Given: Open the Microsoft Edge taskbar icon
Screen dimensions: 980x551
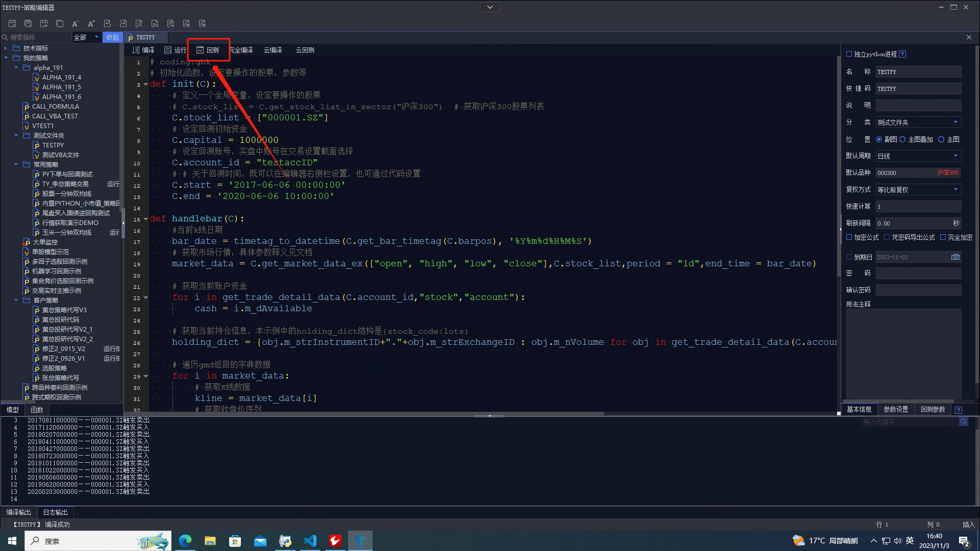Looking at the screenshot, I should tap(185, 541).
